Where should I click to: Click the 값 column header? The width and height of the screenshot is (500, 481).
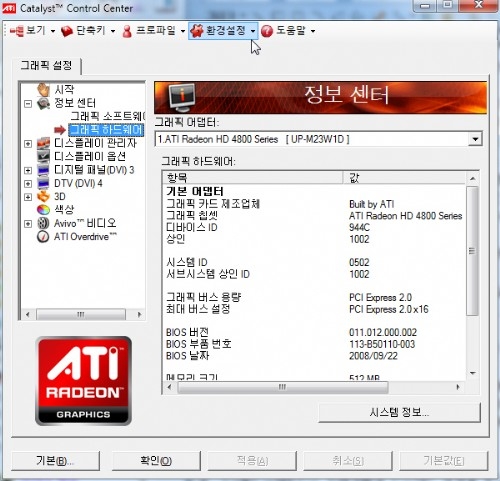404,178
